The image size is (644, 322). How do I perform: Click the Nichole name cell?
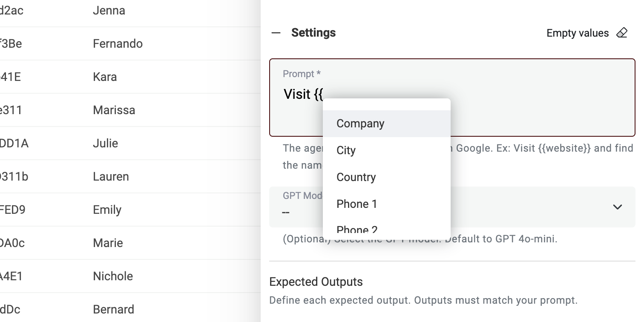click(x=113, y=276)
